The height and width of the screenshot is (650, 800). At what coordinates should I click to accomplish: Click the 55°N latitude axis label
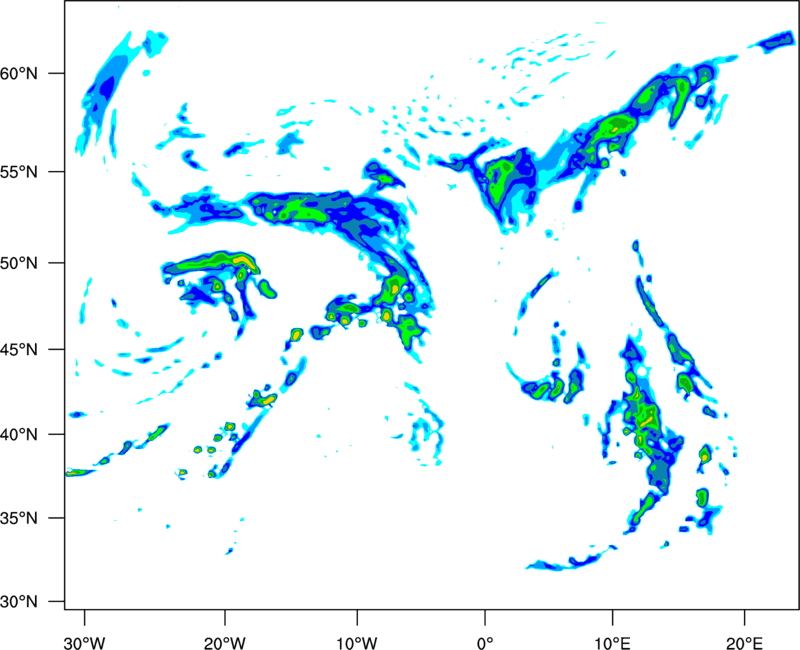click(19, 172)
